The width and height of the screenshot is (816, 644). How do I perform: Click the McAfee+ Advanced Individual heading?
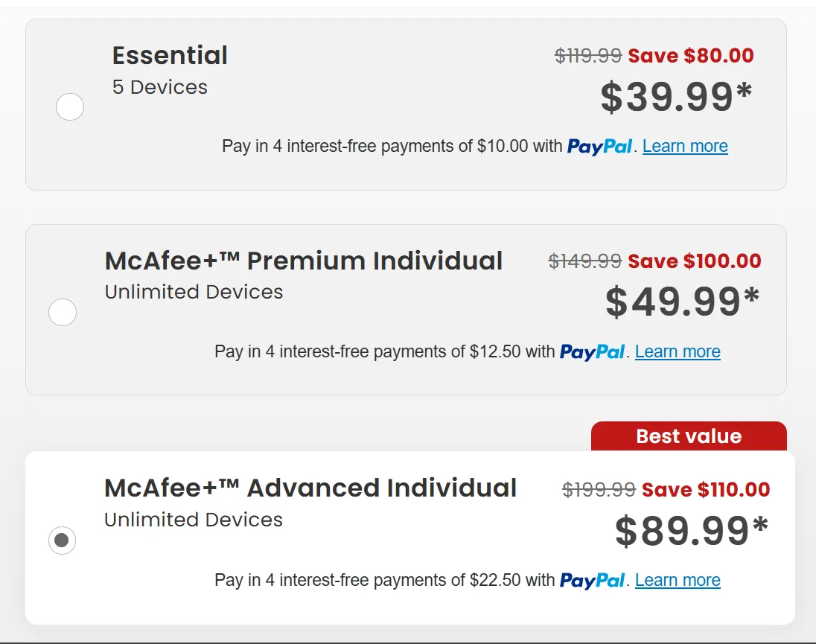(310, 488)
